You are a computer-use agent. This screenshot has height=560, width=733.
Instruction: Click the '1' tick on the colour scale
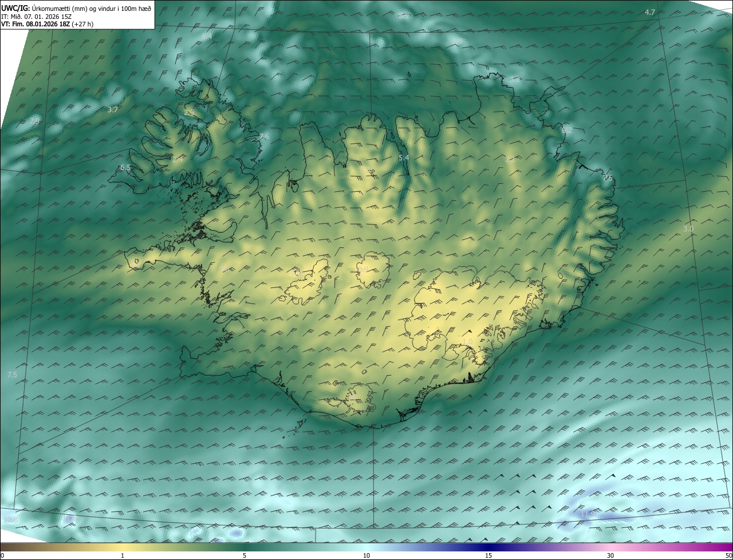pyautogui.click(x=123, y=556)
